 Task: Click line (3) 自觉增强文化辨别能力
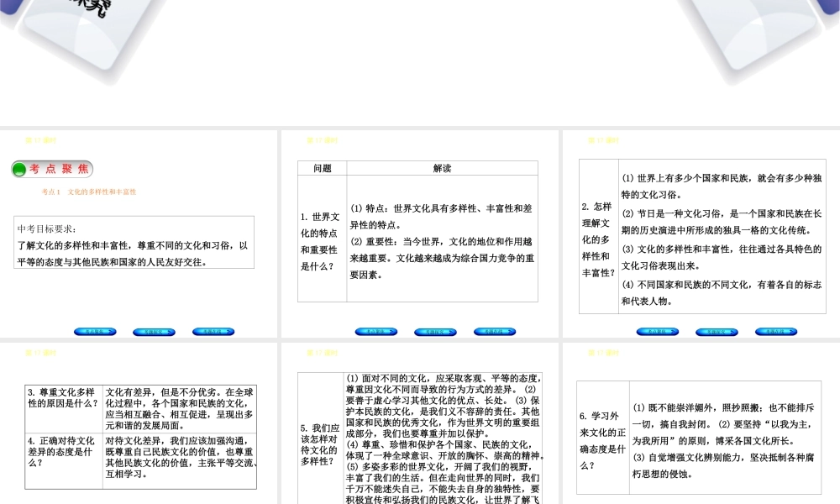pos(723,465)
